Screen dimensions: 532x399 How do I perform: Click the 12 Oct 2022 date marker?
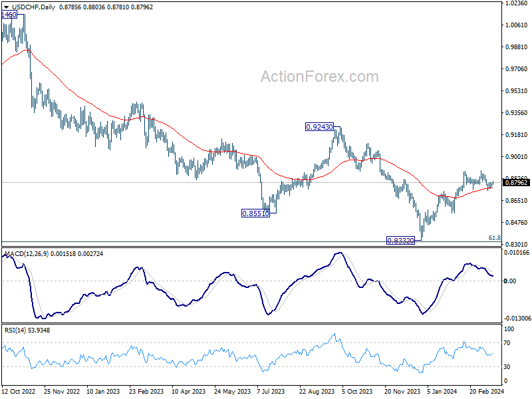tap(19, 391)
